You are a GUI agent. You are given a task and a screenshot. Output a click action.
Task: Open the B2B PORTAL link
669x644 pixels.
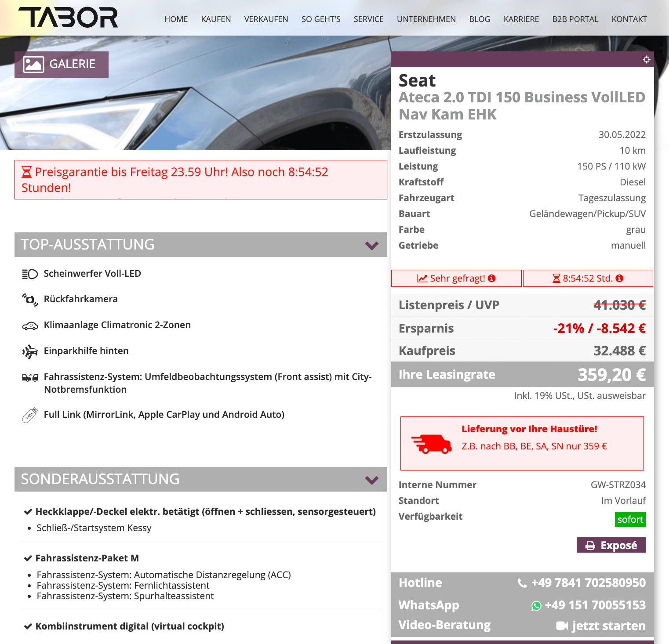pos(575,19)
